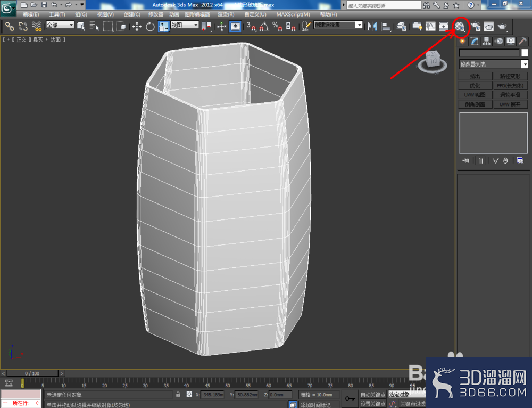532x408 pixels.
Task: Expand the undo history dropdown arrow
Action: coord(61,5)
